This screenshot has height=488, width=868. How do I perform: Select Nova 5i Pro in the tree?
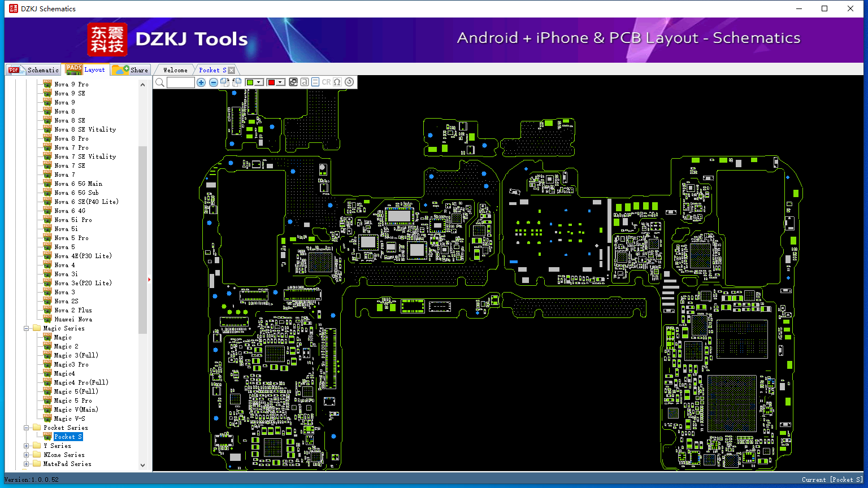pos(73,220)
